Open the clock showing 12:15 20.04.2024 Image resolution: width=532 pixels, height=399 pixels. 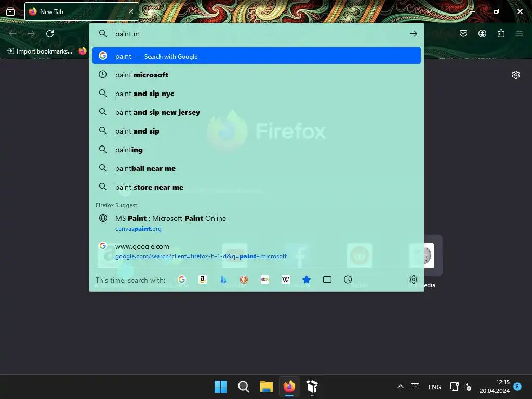point(495,387)
